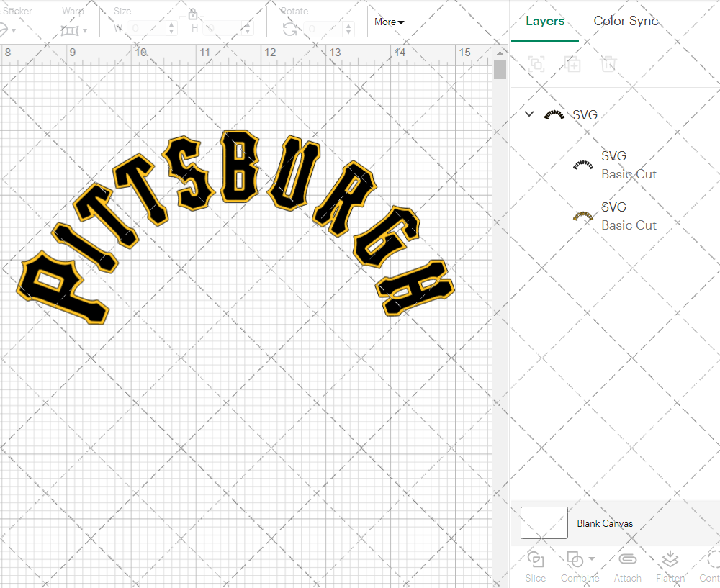Viewport: 720px width, 588px height.
Task: Click the Combine tool icon
Action: [x=575, y=559]
